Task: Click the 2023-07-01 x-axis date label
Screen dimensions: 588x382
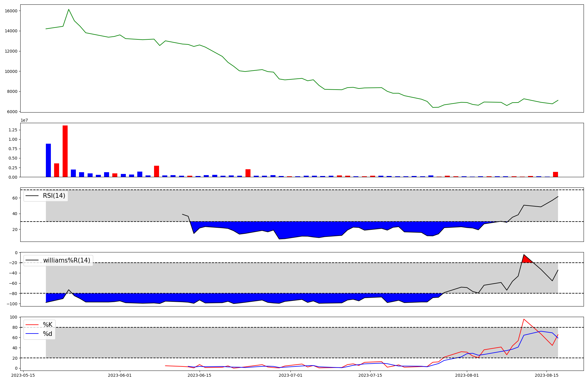Action: coord(290,375)
